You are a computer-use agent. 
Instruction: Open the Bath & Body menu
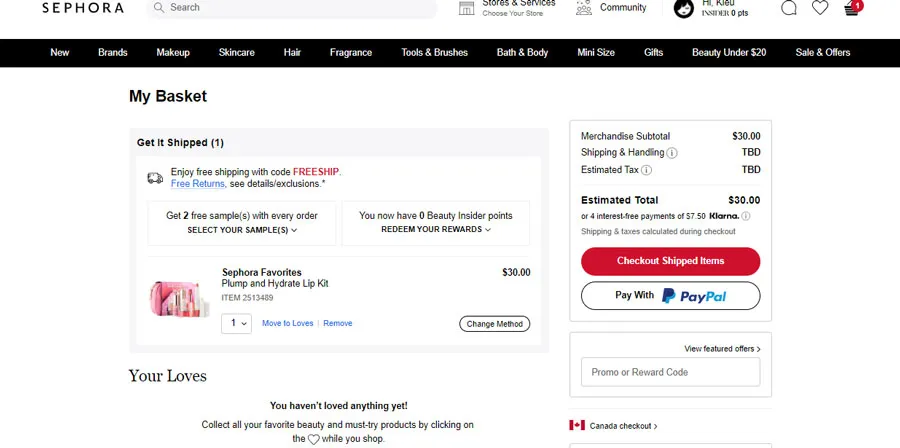tap(522, 53)
